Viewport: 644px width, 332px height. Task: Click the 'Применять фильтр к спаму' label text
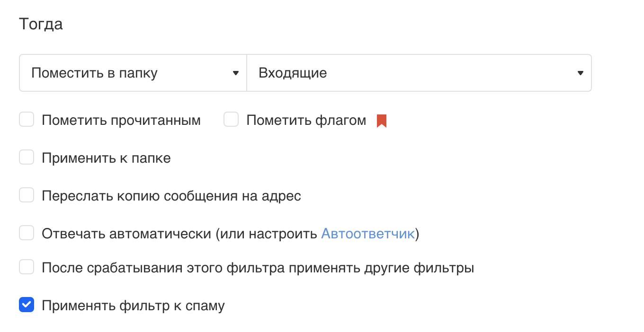click(133, 306)
